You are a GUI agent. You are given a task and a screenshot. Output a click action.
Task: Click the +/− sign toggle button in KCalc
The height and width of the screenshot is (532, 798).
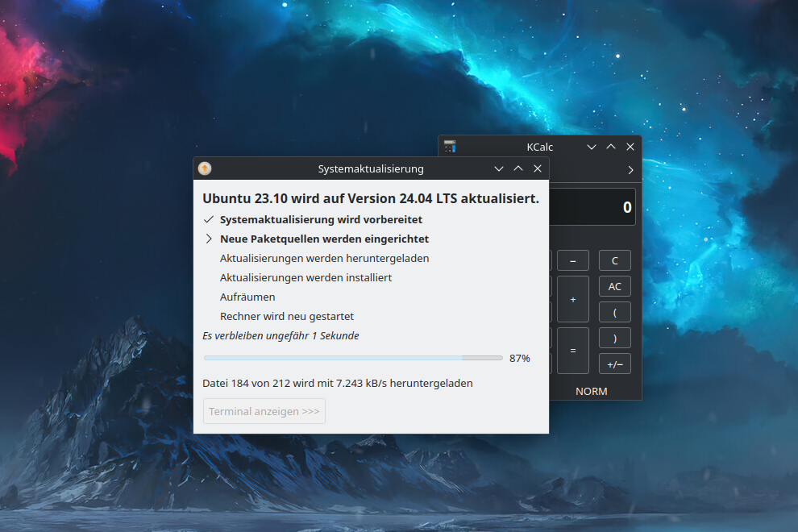[615, 364]
